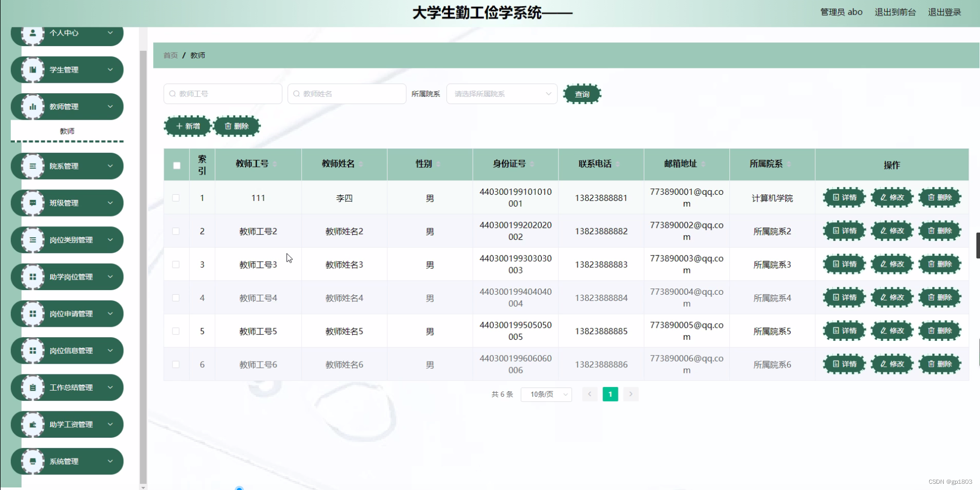Select the 教师 submenu item
Viewport: 980px width, 490px height.
(x=66, y=131)
